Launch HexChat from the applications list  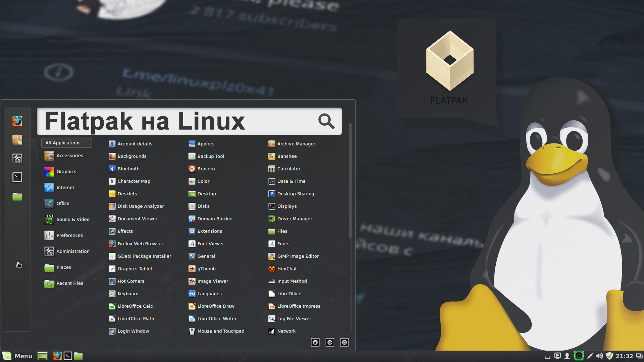coord(287,268)
